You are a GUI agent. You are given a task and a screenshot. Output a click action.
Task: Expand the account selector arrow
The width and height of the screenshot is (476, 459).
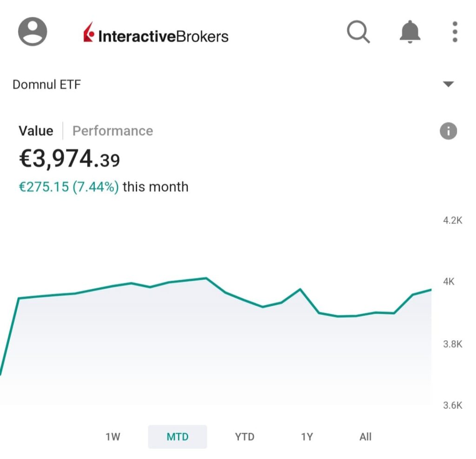click(448, 85)
